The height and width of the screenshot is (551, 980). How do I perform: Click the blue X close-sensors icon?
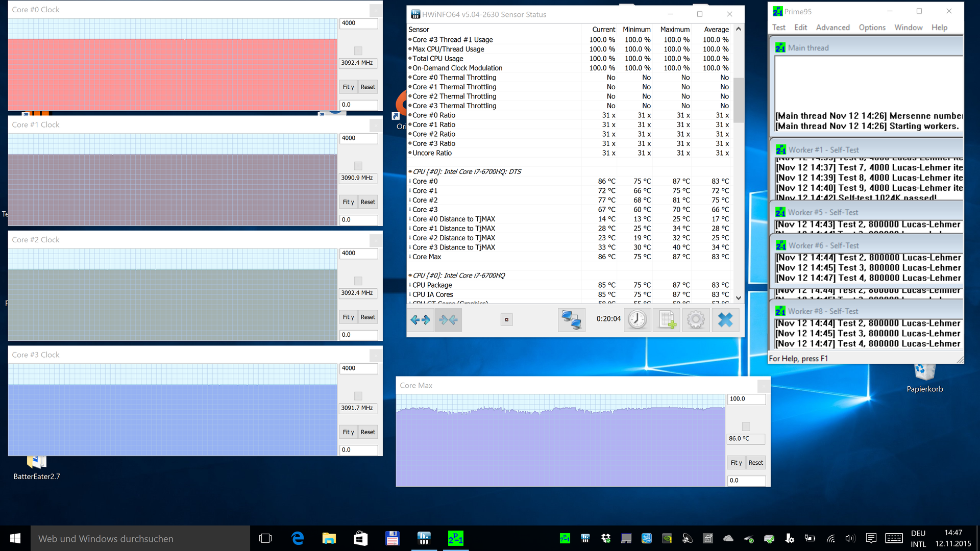(725, 320)
